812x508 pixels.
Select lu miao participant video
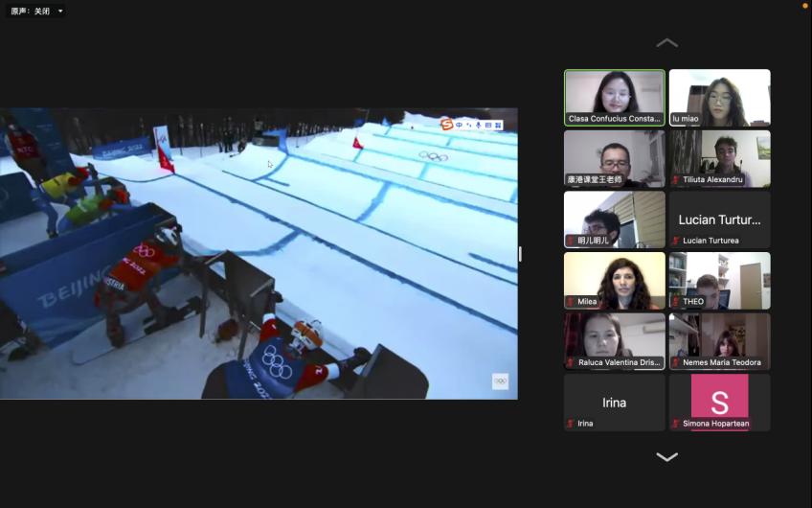click(x=719, y=97)
